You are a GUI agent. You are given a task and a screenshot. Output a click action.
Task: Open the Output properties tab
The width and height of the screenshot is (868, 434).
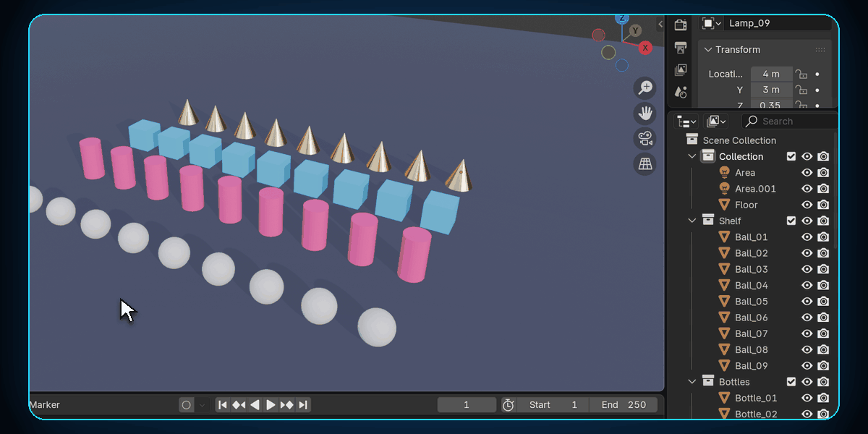681,48
